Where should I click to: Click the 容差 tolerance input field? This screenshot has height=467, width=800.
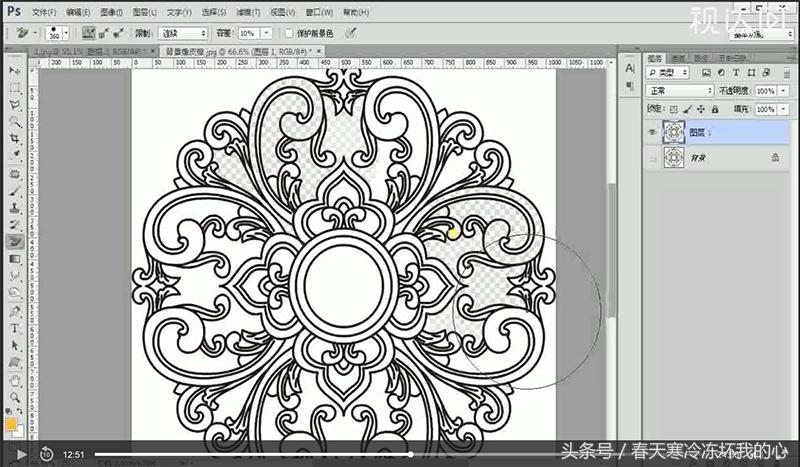[255, 33]
